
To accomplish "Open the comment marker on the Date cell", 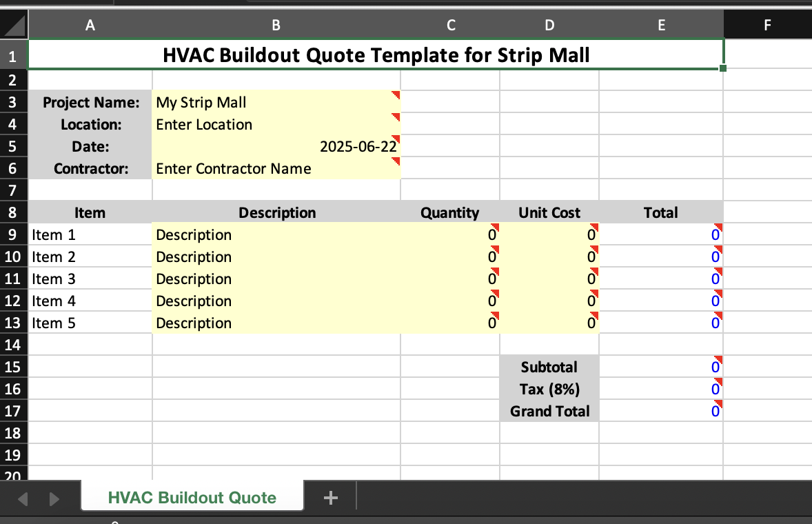I will pyautogui.click(x=396, y=138).
